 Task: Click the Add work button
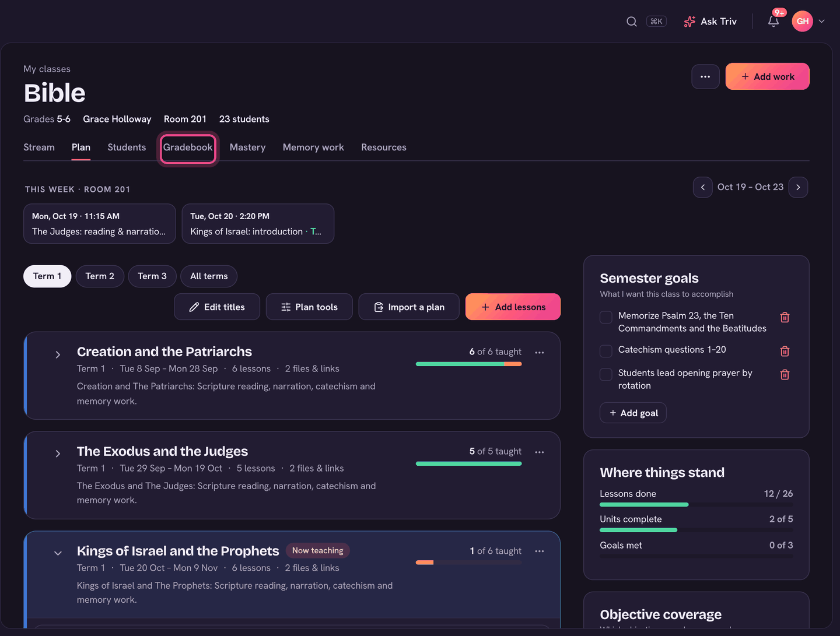(768, 76)
